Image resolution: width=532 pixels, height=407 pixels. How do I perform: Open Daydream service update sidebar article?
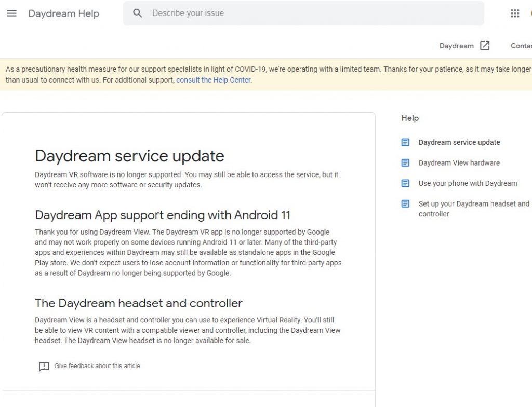(459, 142)
